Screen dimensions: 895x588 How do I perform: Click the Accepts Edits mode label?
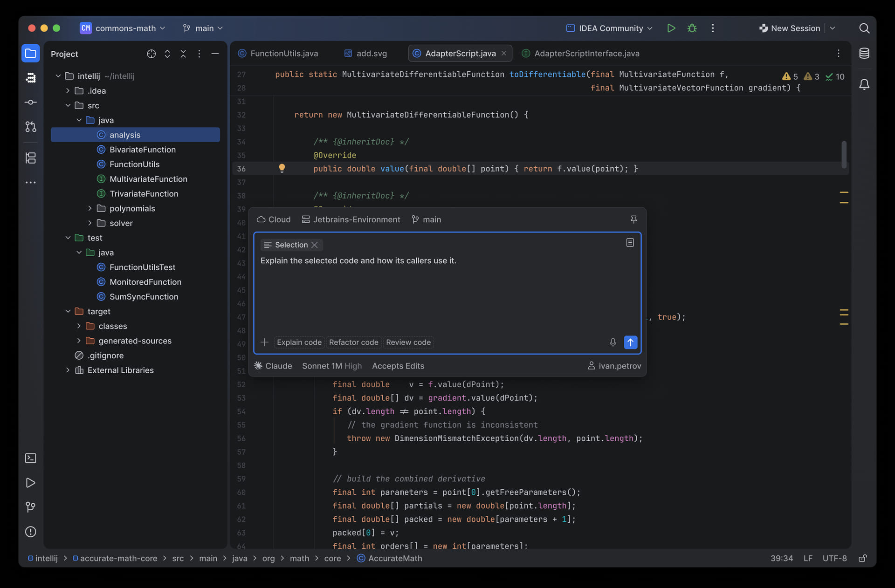[398, 366]
